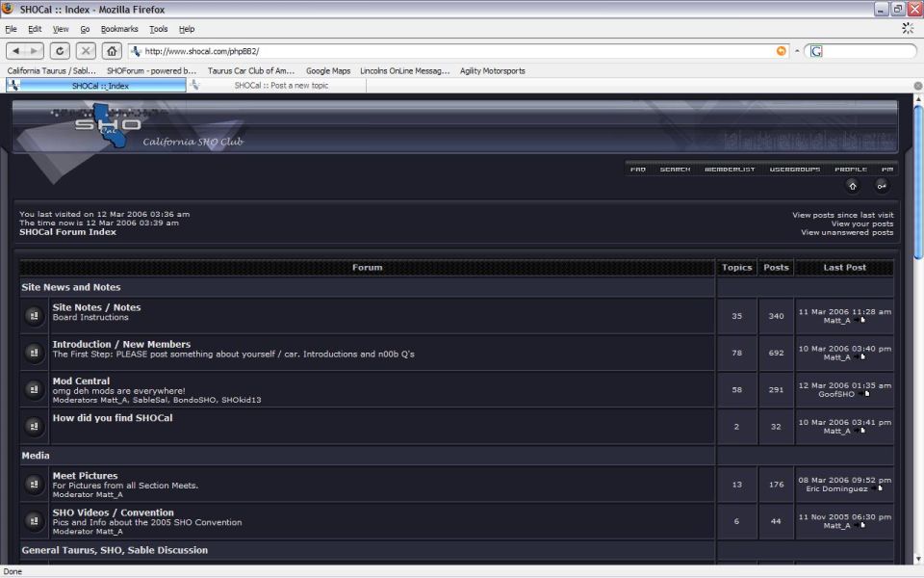The height and width of the screenshot is (578, 924).
Task: Click forum status icon beside How did you find SHOCal
Action: [x=35, y=427]
